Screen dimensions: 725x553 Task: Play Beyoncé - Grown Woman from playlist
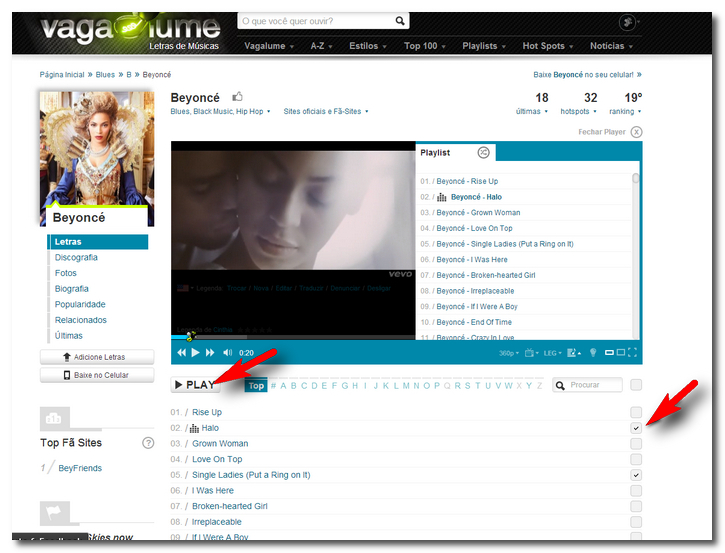(478, 213)
